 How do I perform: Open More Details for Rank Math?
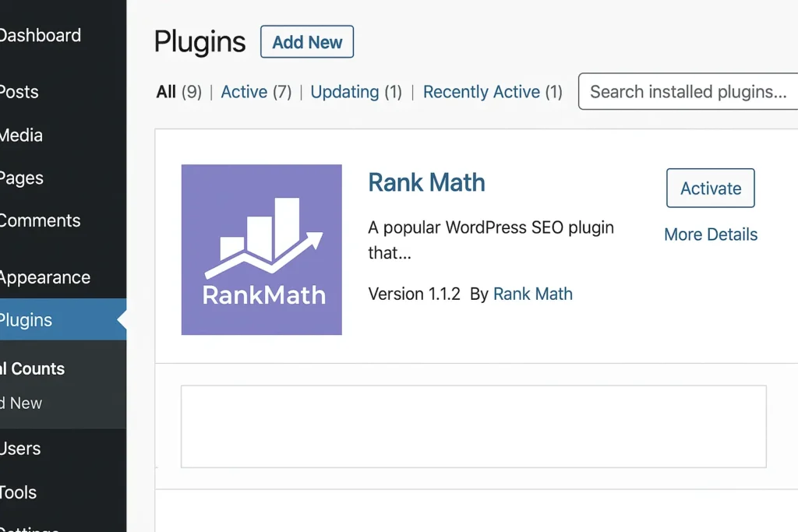click(710, 234)
